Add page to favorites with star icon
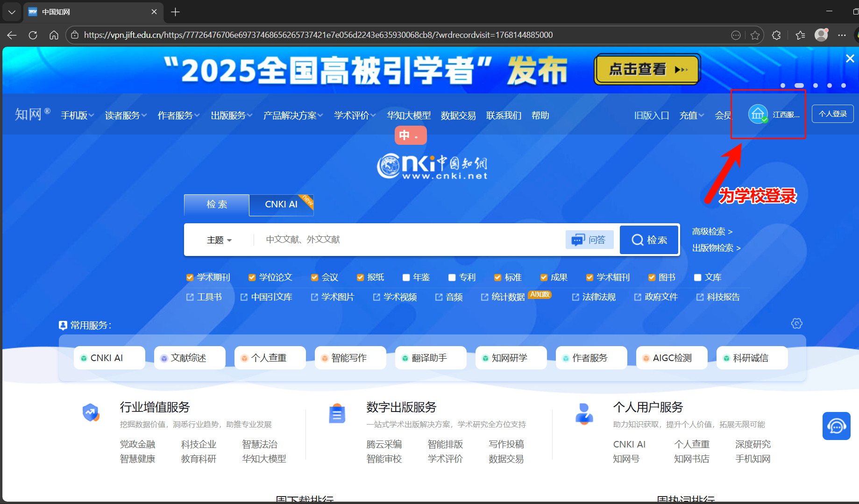The image size is (859, 504). pyautogui.click(x=755, y=35)
